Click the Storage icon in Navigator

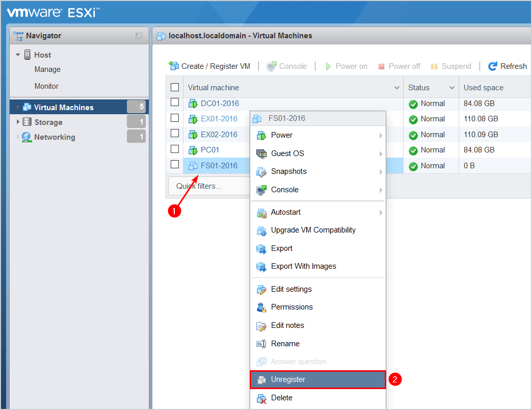(x=27, y=122)
